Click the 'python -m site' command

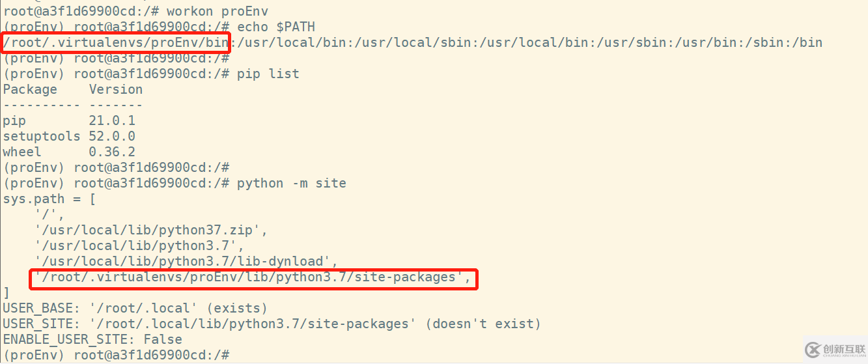[x=291, y=183]
